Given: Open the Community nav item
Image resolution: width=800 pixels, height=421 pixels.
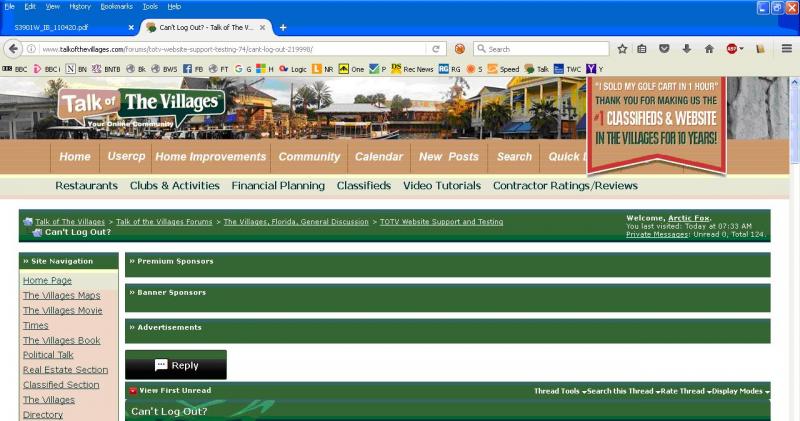Looking at the screenshot, I should click(309, 157).
